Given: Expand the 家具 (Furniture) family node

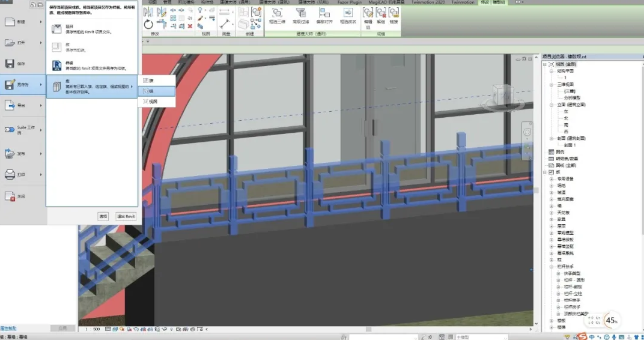Looking at the screenshot, I should (x=551, y=219).
